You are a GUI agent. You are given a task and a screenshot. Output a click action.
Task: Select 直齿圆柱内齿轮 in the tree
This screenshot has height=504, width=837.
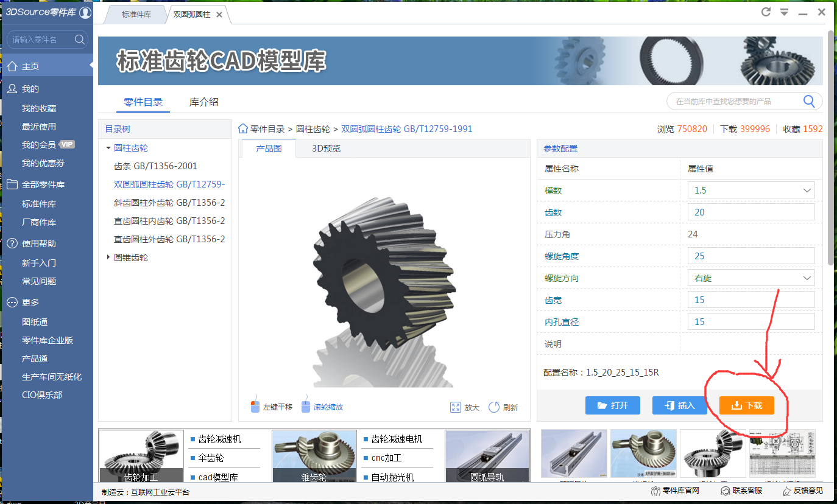coord(169,221)
